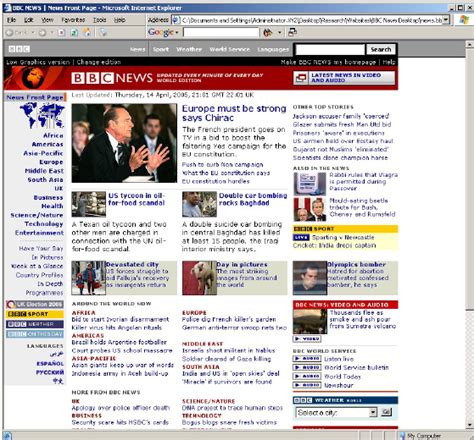474x440 pixels.
Task: Open Jackson accuser family 'coerced' story
Action: click(341, 116)
